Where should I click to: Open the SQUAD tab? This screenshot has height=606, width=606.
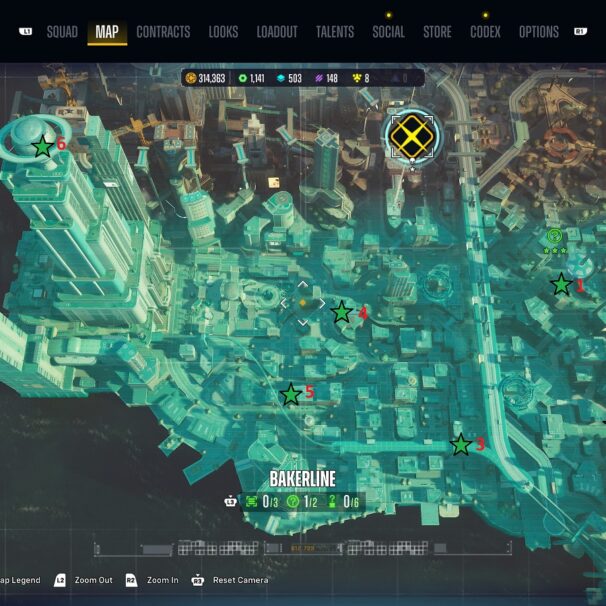tap(62, 32)
